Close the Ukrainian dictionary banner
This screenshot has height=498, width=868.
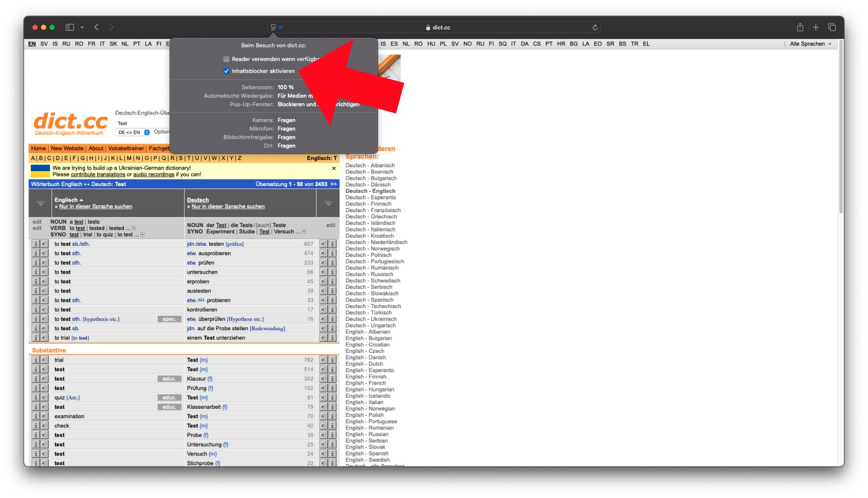point(334,168)
